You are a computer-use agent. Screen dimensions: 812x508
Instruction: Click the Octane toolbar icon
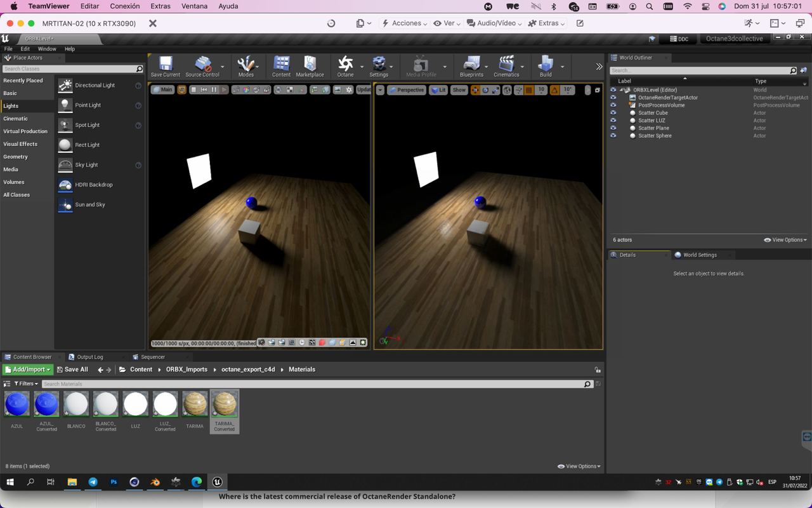pyautogui.click(x=346, y=66)
